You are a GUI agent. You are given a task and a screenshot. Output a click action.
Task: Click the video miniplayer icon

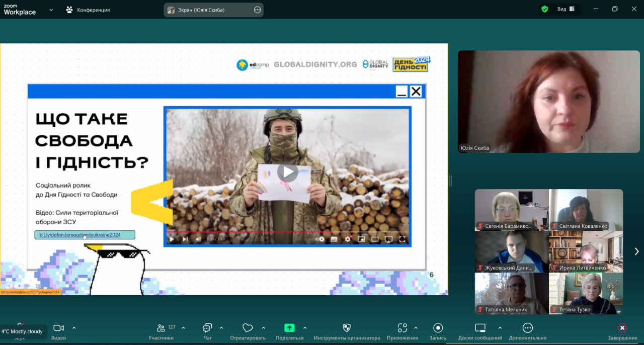[361, 239]
